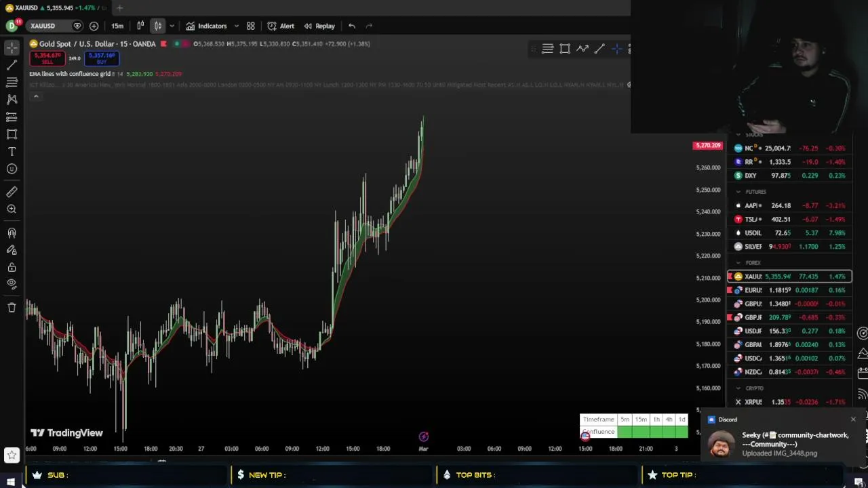
Task: Select the candles chart style icon
Action: pyautogui.click(x=158, y=26)
